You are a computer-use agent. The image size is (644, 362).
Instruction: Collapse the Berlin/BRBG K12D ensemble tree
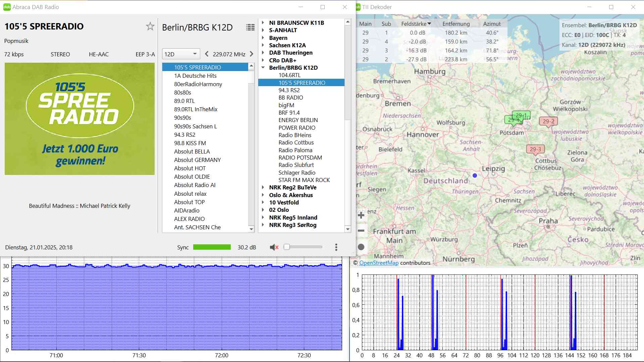(263, 68)
